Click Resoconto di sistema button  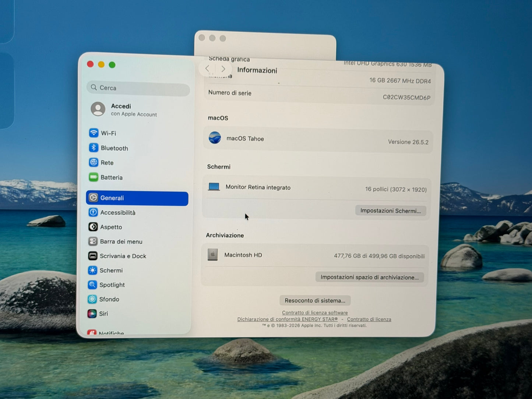point(315,300)
